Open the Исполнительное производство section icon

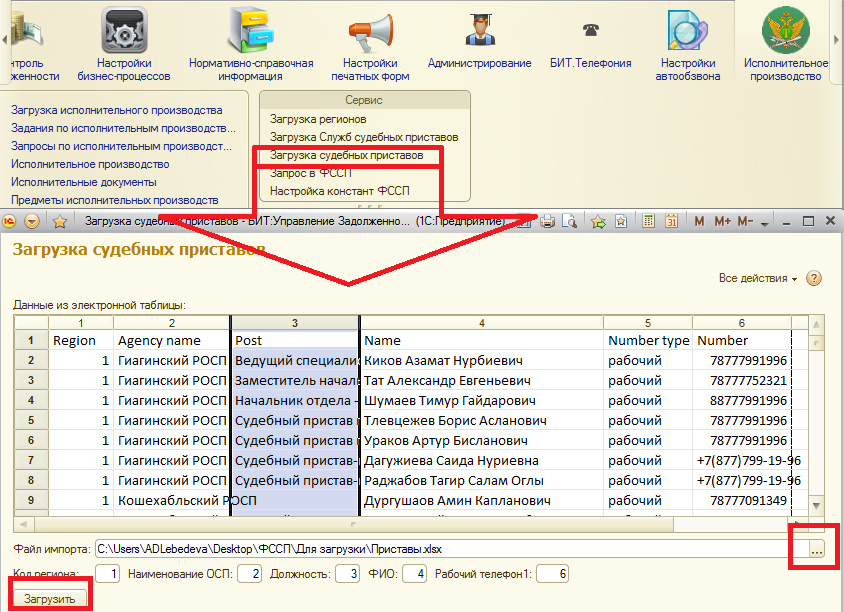pyautogui.click(x=785, y=31)
